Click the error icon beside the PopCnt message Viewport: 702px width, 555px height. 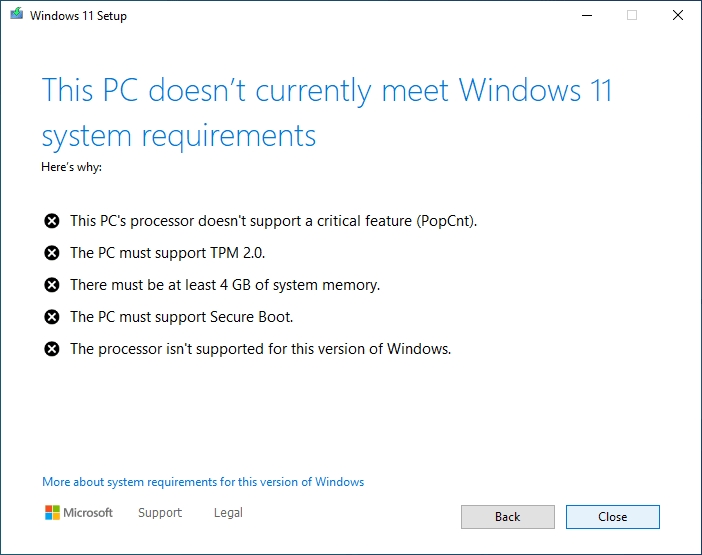point(52,221)
